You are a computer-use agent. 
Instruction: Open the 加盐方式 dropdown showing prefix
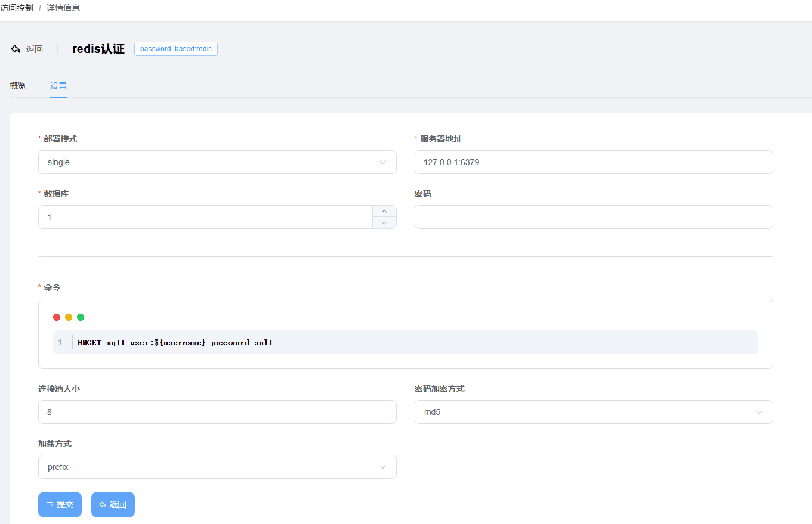pyautogui.click(x=217, y=467)
